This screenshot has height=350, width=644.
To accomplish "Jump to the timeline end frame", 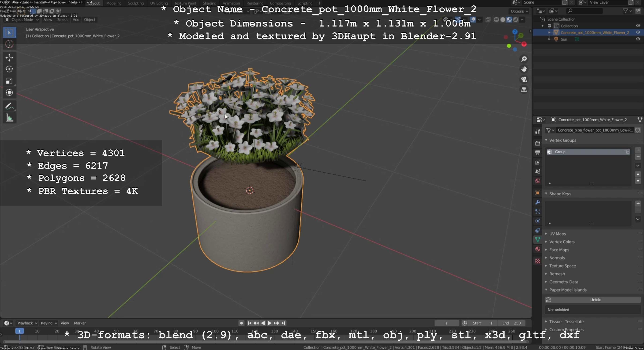I will [x=283, y=323].
